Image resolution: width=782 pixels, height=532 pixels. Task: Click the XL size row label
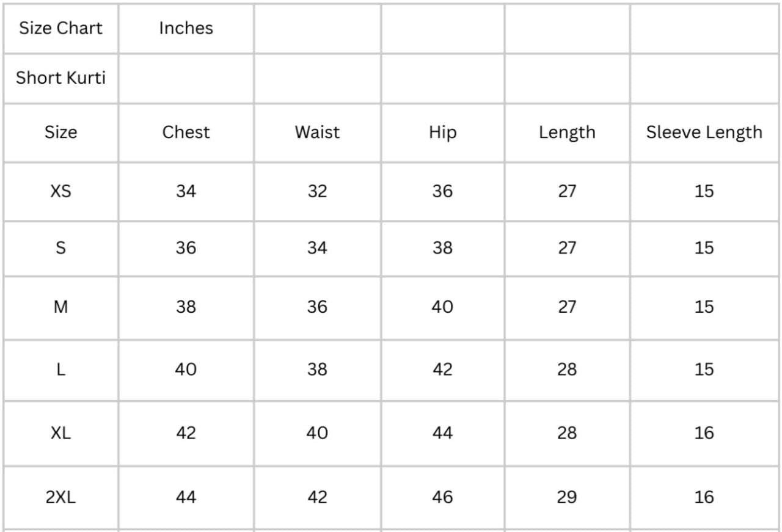coord(60,433)
